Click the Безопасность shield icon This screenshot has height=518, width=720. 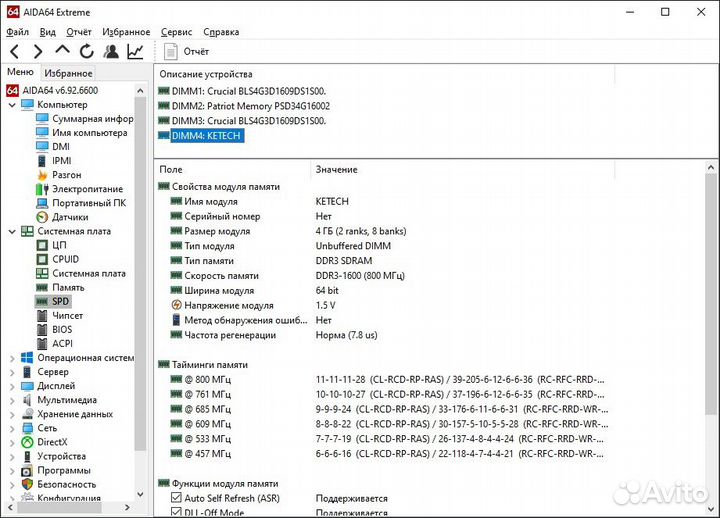pyautogui.click(x=28, y=484)
